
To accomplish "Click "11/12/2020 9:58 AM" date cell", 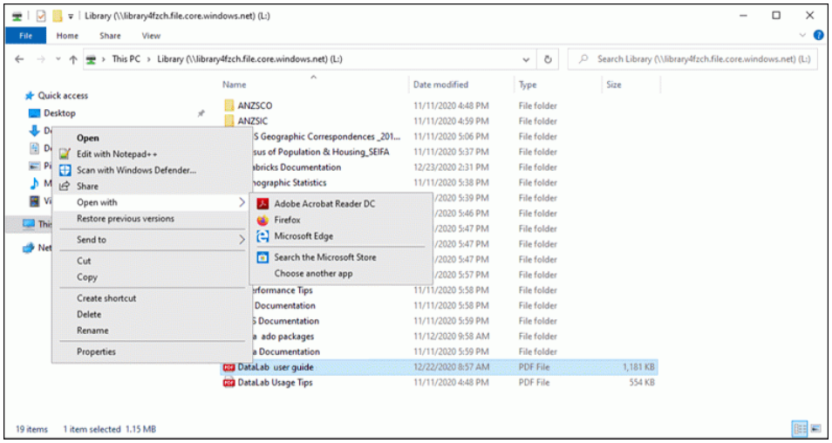I will click(452, 336).
